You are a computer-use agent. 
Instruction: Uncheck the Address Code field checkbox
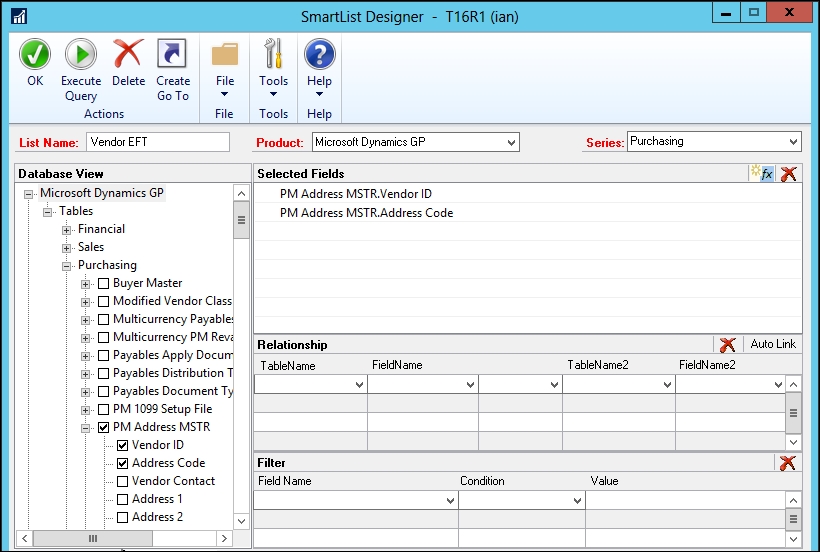pos(122,463)
